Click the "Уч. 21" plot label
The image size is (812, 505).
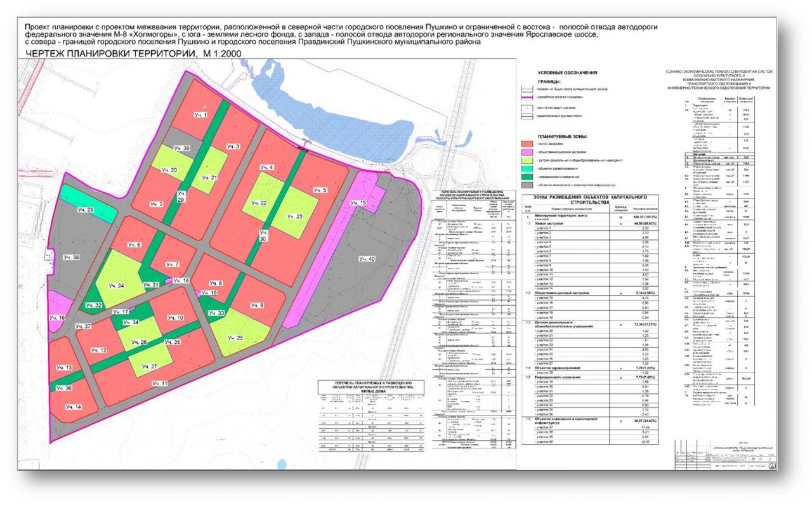coord(209,178)
